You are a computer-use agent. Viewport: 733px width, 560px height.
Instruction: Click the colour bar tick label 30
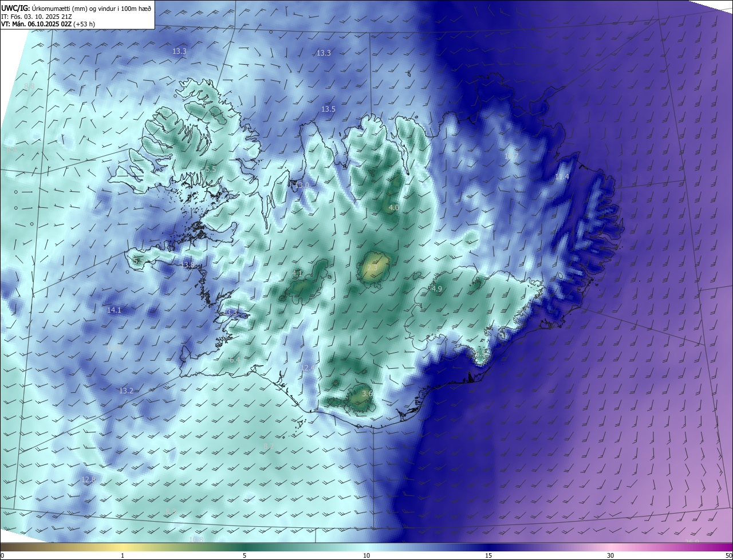tap(610, 555)
